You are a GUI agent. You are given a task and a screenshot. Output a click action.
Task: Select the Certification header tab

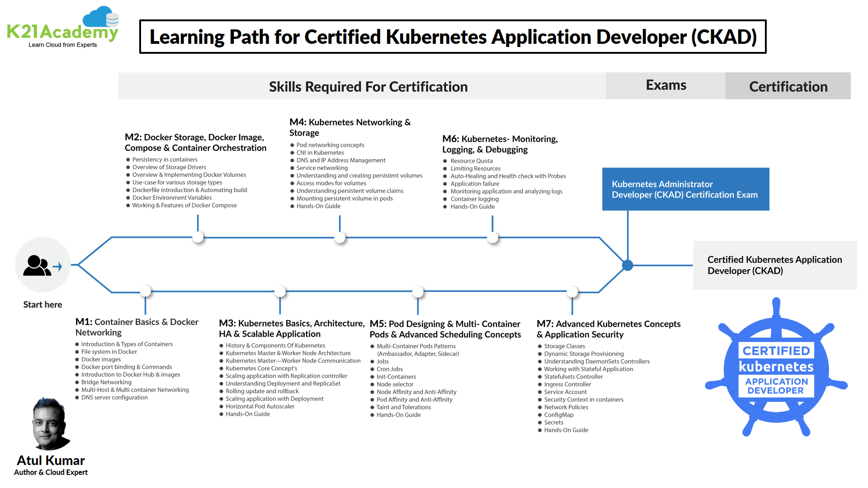(788, 86)
